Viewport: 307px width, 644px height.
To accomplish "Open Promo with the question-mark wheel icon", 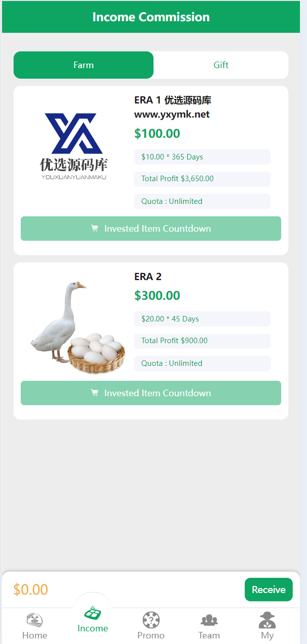I will click(151, 620).
